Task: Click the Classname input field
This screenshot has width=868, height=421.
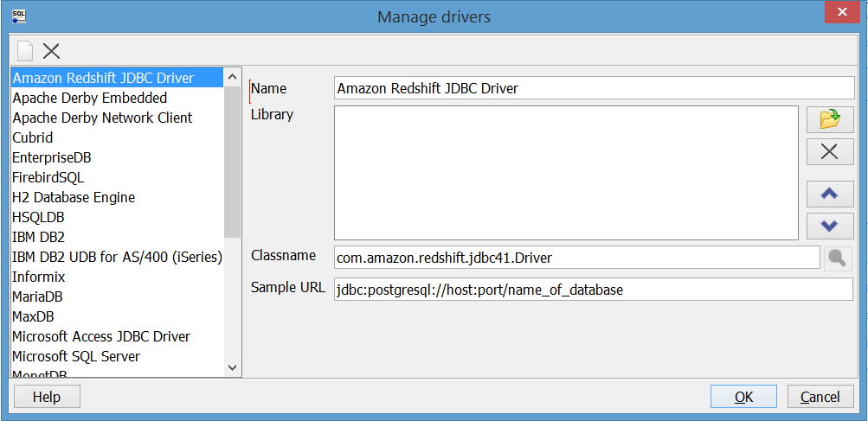Action: tap(577, 258)
